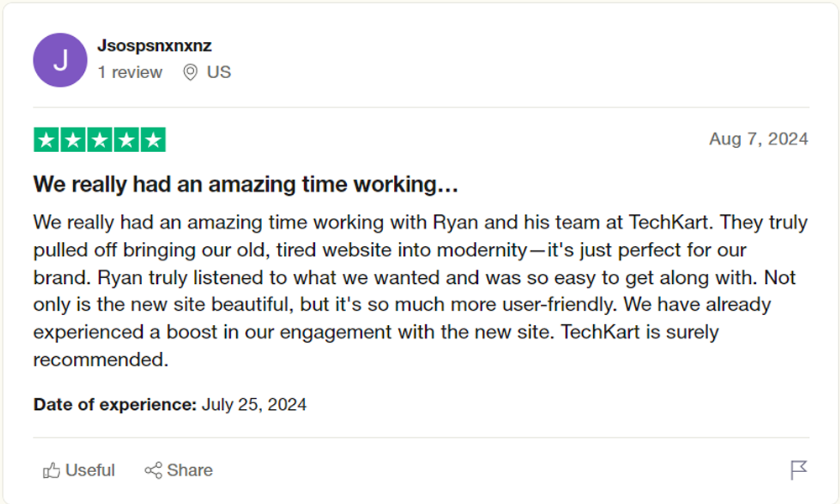This screenshot has height=504, width=840.
Task: Click the first green rating star
Action: [x=46, y=140]
